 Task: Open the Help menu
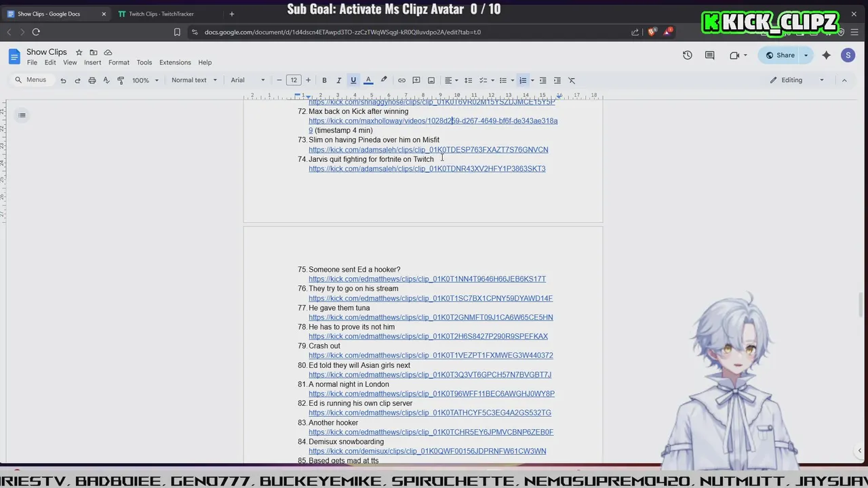[x=205, y=62]
